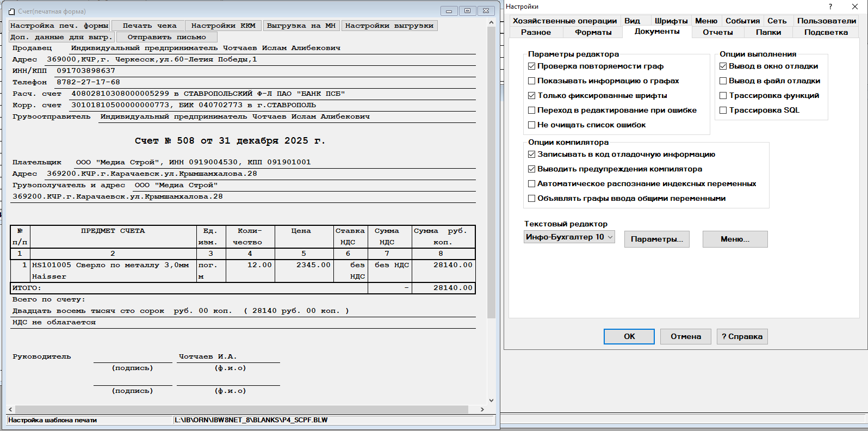Click the Отмена button

pos(685,336)
